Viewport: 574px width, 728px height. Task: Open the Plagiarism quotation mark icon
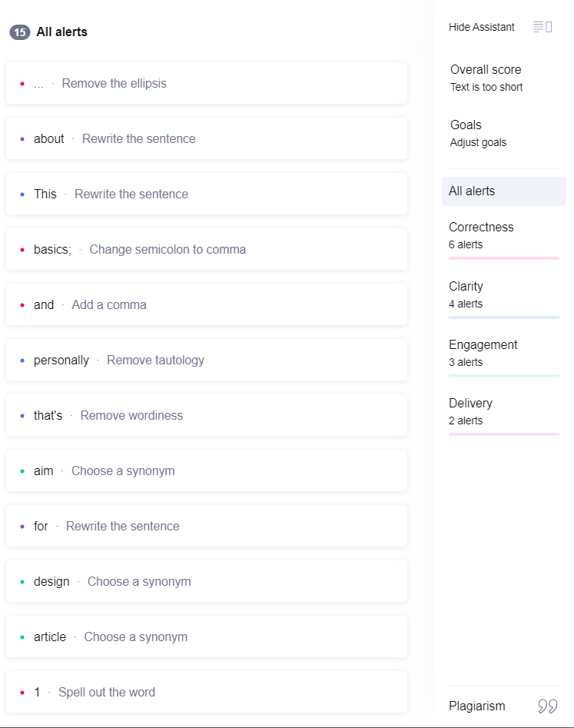(548, 706)
